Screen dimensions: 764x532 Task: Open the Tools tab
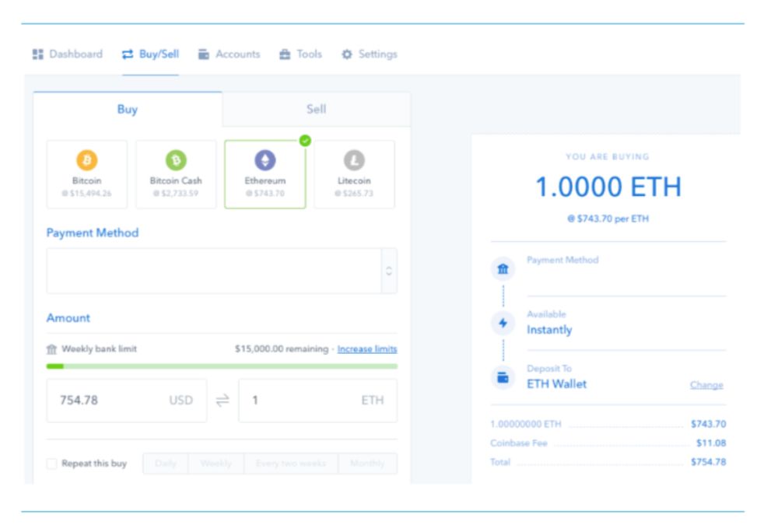tap(300, 54)
